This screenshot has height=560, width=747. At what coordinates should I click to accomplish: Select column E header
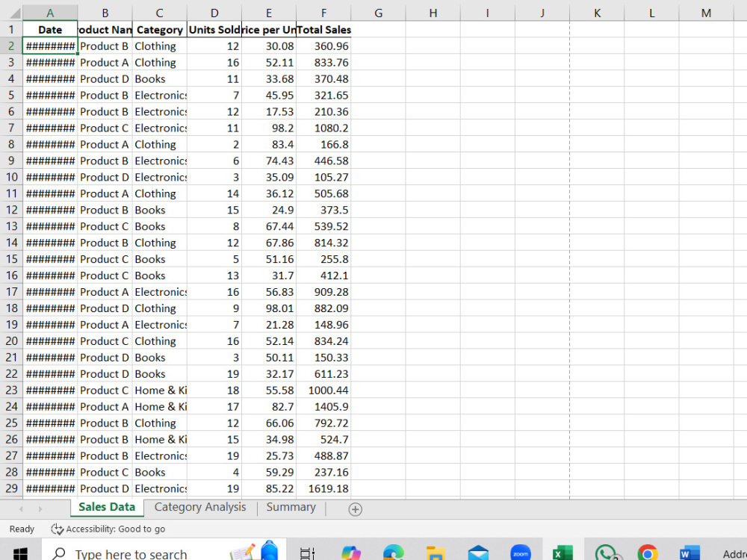[x=269, y=13]
